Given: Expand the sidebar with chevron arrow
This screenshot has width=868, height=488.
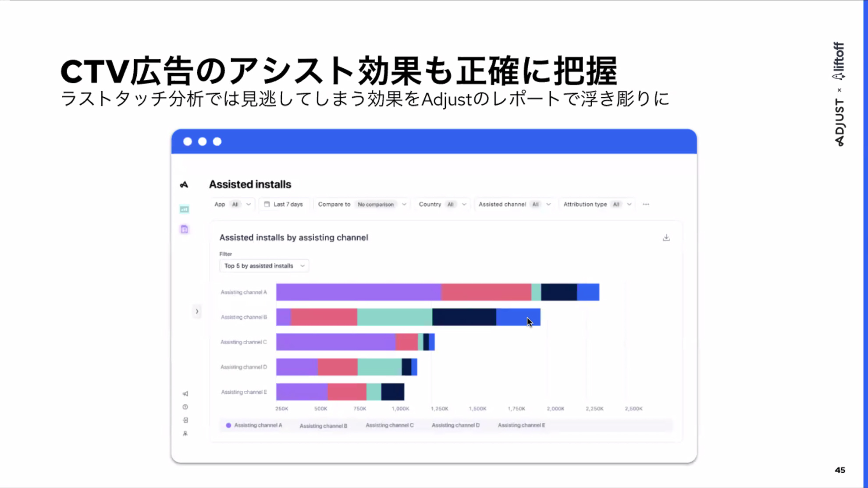Looking at the screenshot, I should pos(197,311).
